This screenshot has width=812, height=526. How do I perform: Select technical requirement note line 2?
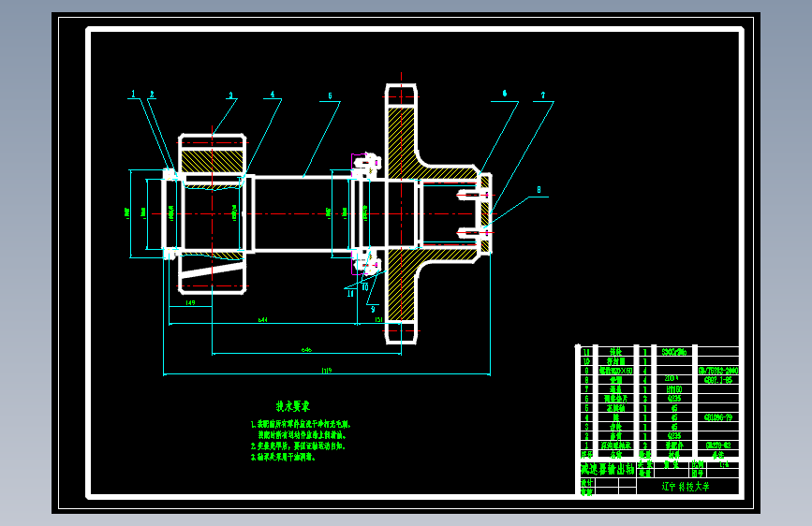tap(298, 446)
